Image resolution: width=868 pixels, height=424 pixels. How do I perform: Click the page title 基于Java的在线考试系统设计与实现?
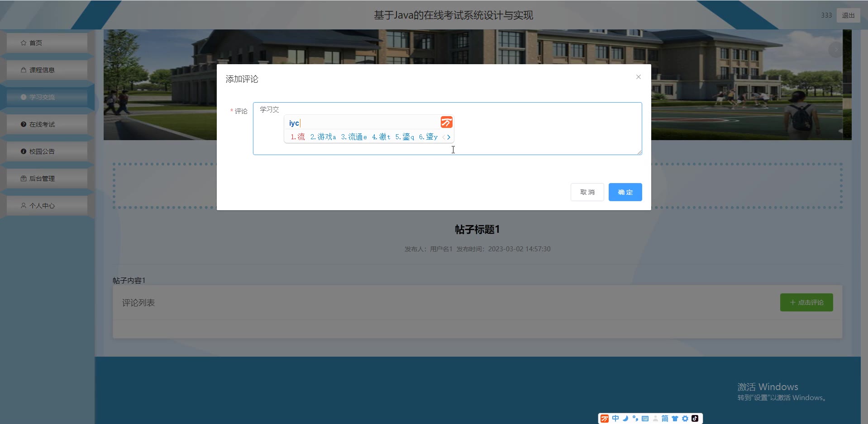coord(453,15)
